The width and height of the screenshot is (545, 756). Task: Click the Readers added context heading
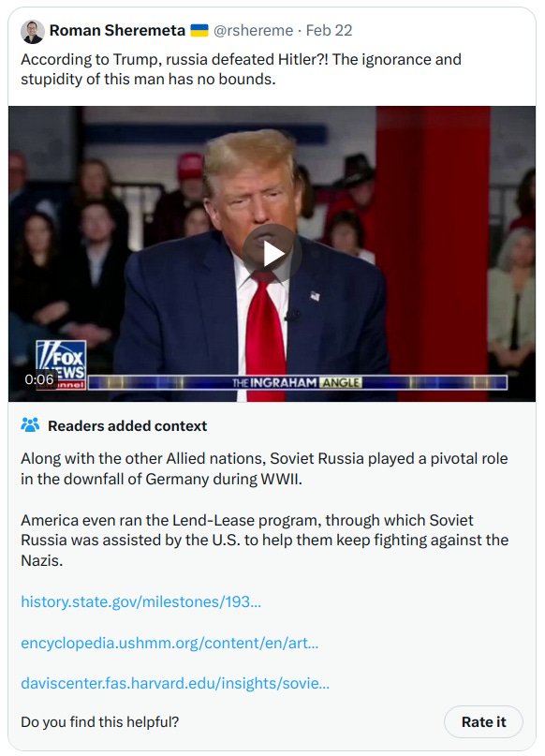pyautogui.click(x=127, y=425)
